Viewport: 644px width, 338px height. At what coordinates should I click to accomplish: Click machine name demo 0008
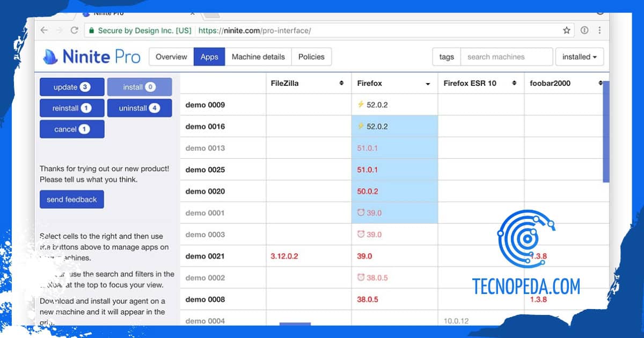pos(205,299)
